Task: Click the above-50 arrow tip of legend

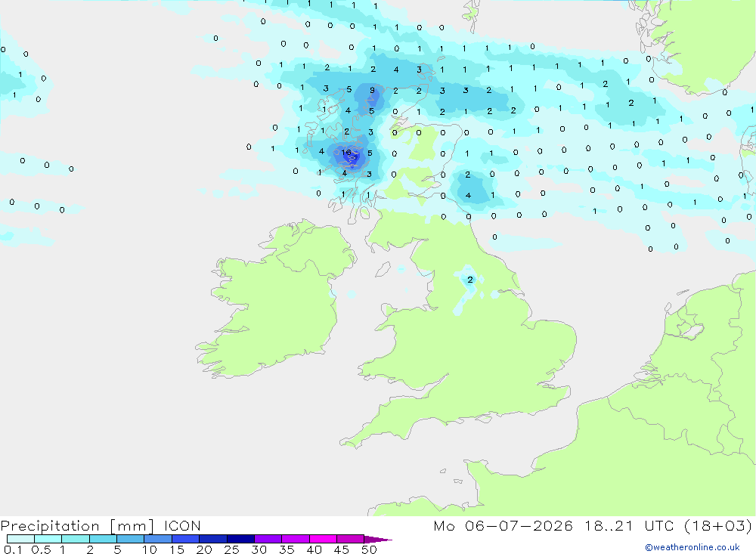Action: pyautogui.click(x=378, y=539)
